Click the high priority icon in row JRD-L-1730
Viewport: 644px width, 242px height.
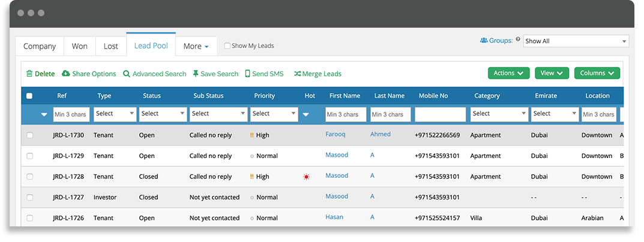point(251,135)
